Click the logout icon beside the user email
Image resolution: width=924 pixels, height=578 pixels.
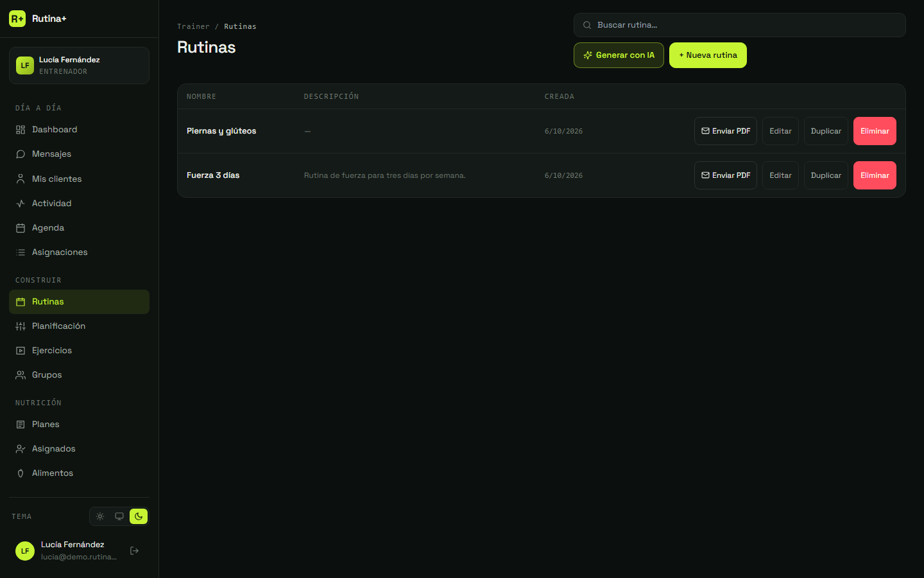pos(135,551)
